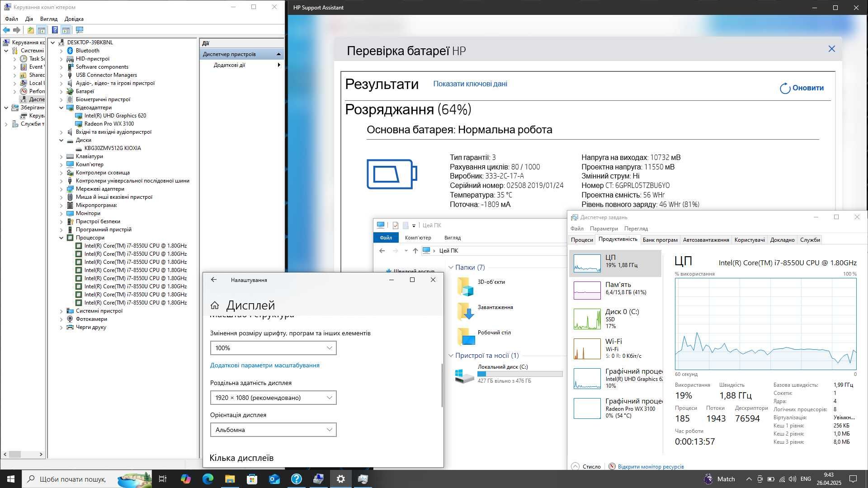Select Intel(R) UHD Graphics 620 adapter
Screen dimensions: 868x488
115,116
